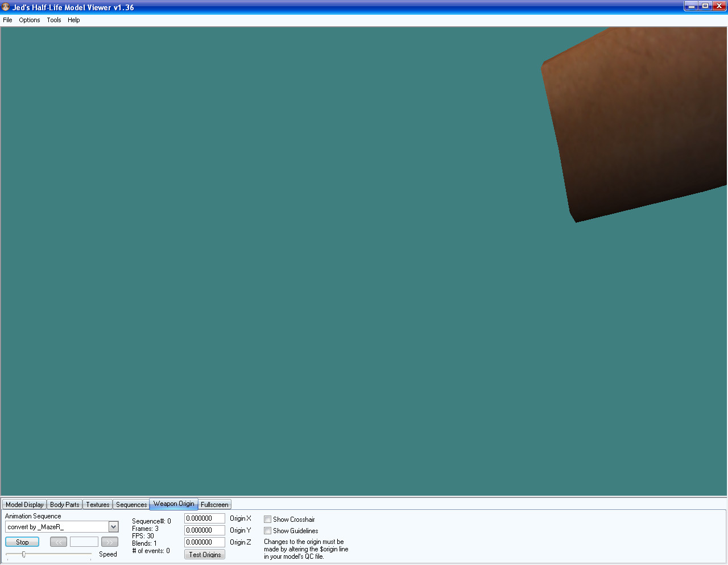728x565 pixels.
Task: Go to the Body Parts tab
Action: 64,505
